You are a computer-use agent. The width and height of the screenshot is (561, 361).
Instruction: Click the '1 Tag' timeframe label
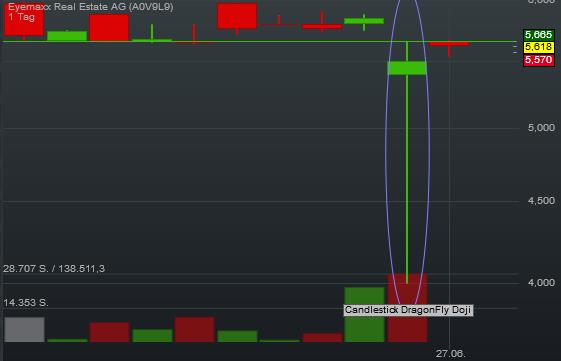tap(21, 17)
